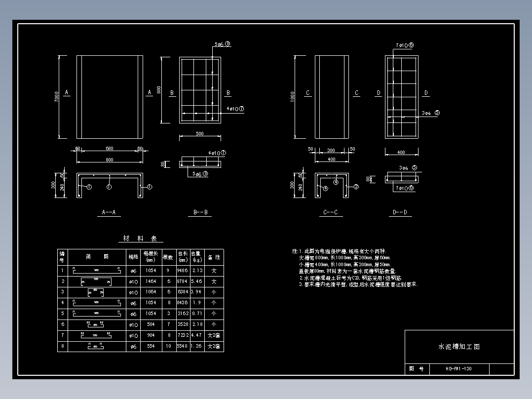Select the 材料表 table title

pos(140,239)
